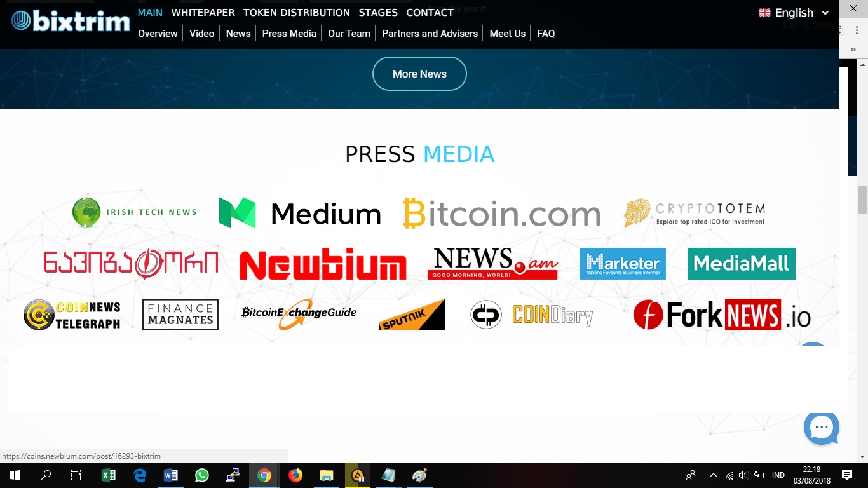Open the English language dropdown

coord(794,13)
